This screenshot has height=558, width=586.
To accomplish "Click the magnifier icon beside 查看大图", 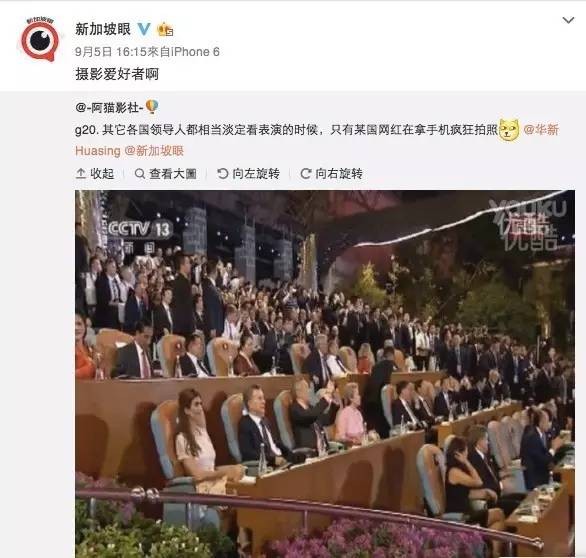I will point(140,173).
